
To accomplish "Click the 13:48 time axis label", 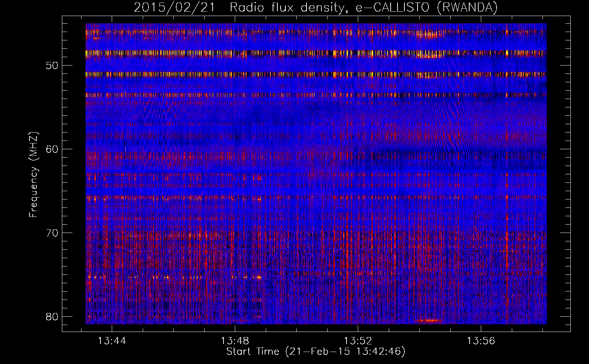I will click(235, 341).
